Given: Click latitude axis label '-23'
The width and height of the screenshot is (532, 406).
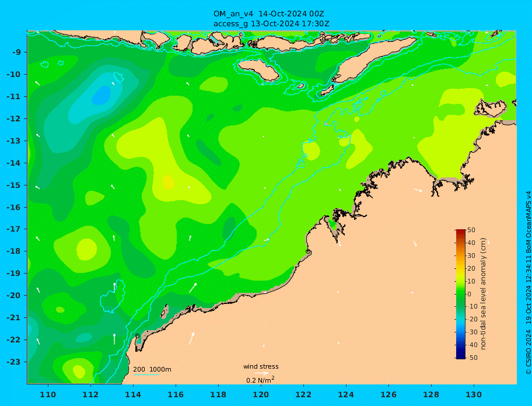Looking at the screenshot, I should [x=14, y=362].
